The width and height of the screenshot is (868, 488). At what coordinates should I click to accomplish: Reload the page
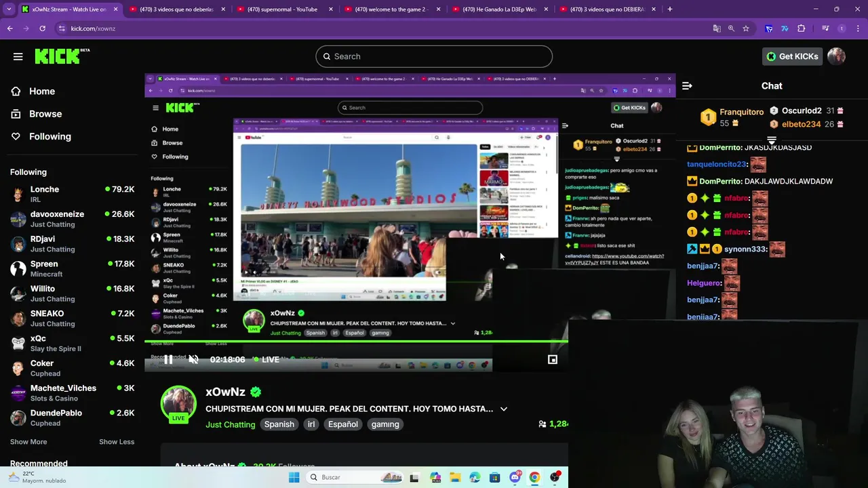tap(43, 28)
